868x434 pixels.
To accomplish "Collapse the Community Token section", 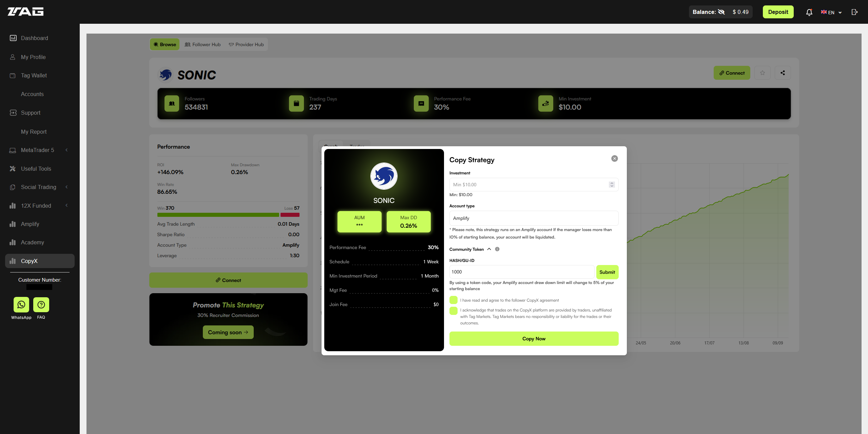I will [x=489, y=249].
